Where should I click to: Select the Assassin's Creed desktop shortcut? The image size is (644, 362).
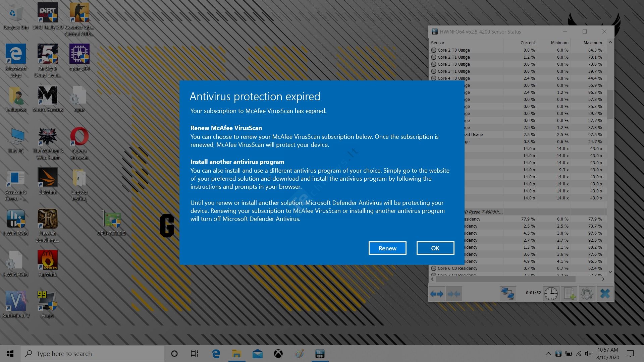click(15, 185)
